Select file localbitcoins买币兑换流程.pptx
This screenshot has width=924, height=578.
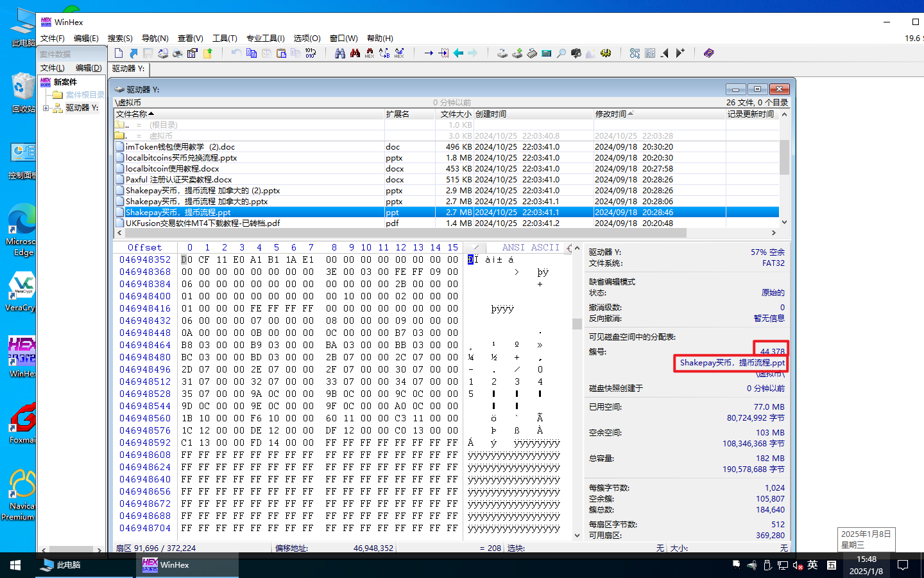coord(182,158)
